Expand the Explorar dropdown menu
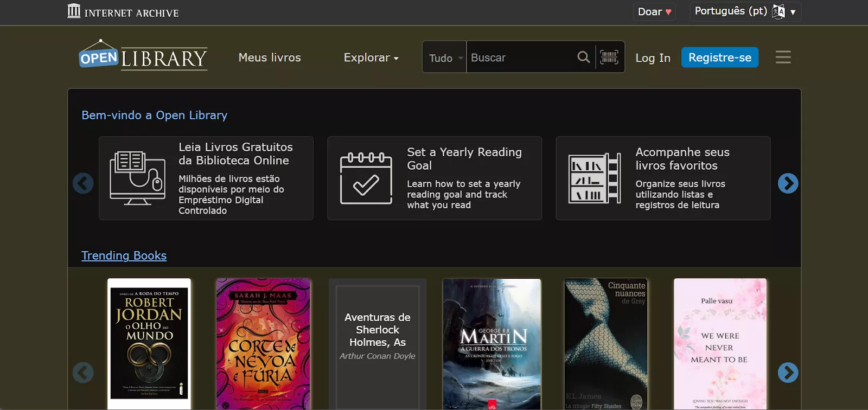 coord(371,57)
